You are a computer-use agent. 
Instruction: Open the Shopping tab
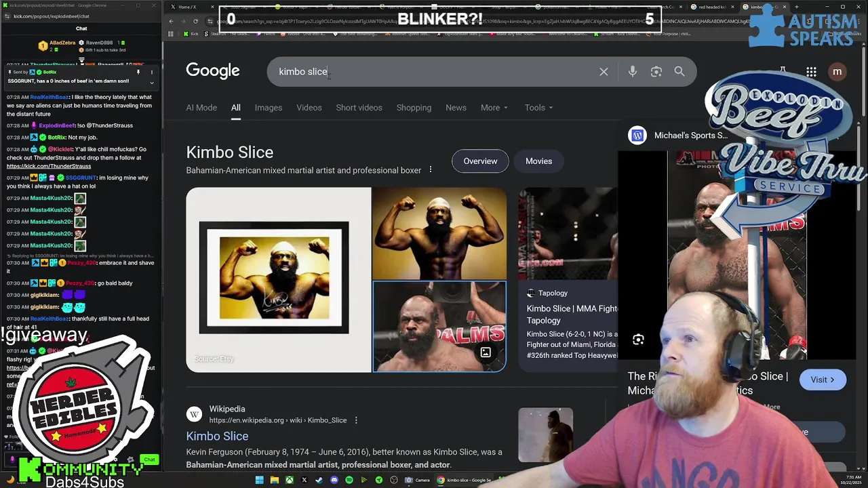point(414,108)
